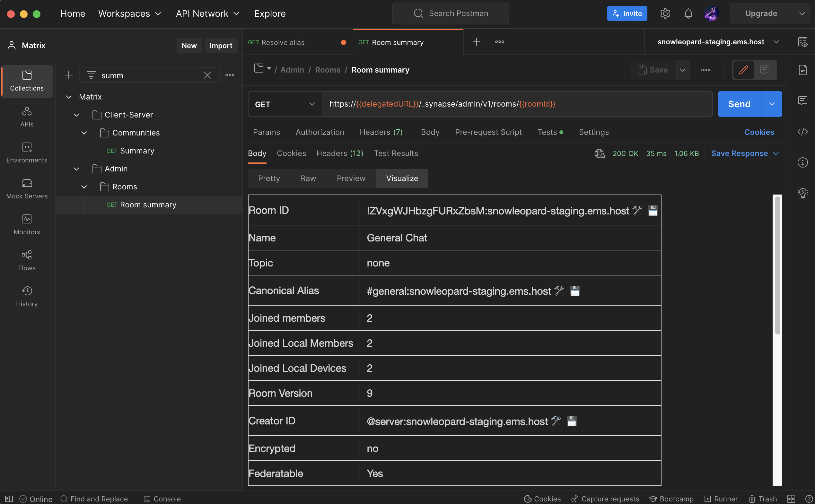Toggle two-pane layout in status bar
The width and height of the screenshot is (815, 504).
(791, 499)
